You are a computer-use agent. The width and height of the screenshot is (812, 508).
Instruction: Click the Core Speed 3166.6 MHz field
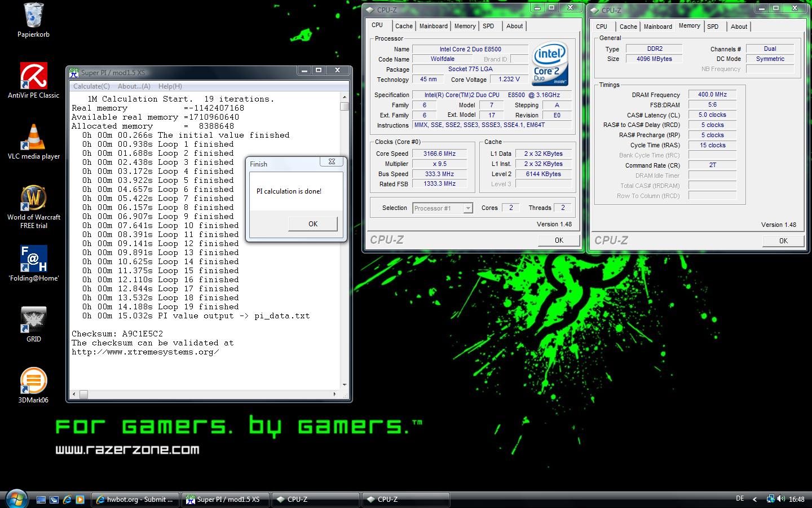click(439, 154)
